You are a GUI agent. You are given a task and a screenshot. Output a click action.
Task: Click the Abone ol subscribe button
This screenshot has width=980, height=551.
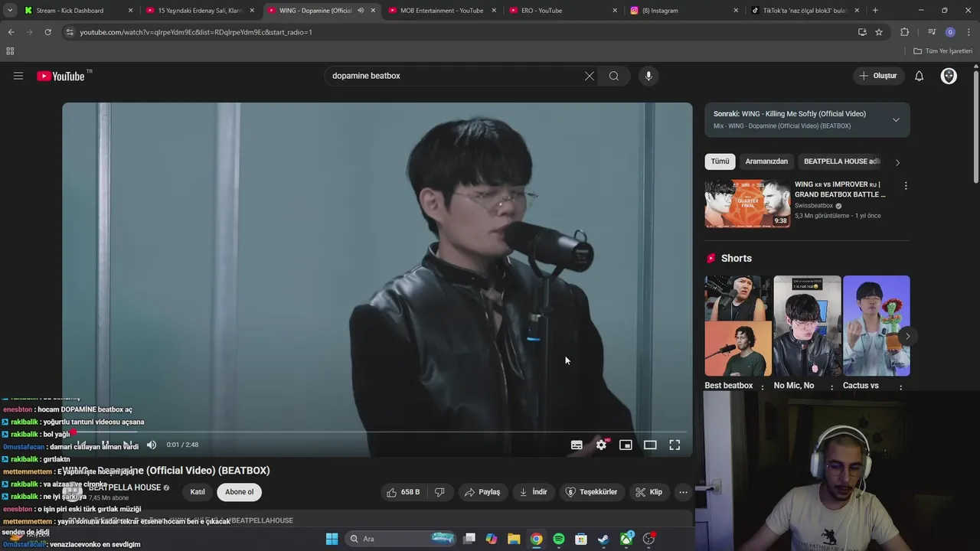pos(239,492)
